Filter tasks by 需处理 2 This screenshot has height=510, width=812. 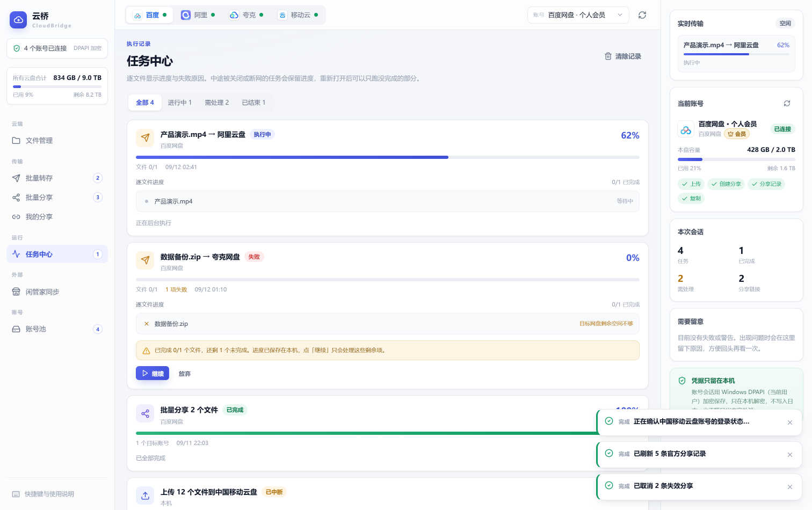coord(217,103)
